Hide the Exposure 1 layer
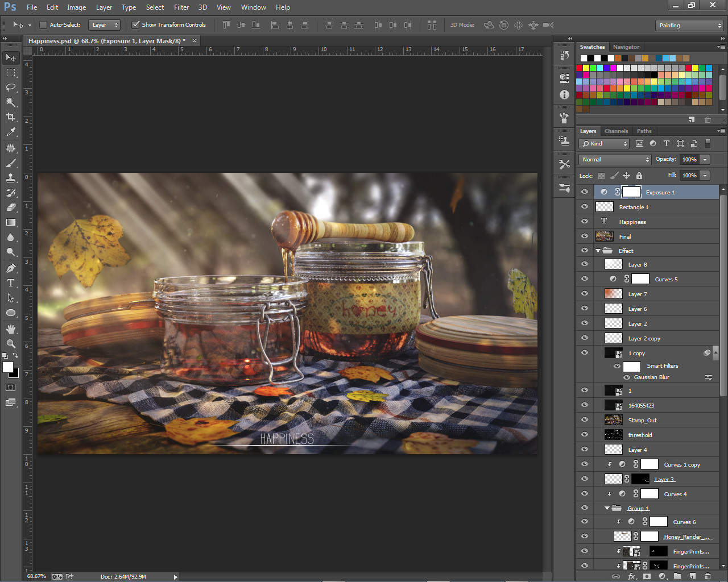This screenshot has width=728, height=582. point(585,192)
